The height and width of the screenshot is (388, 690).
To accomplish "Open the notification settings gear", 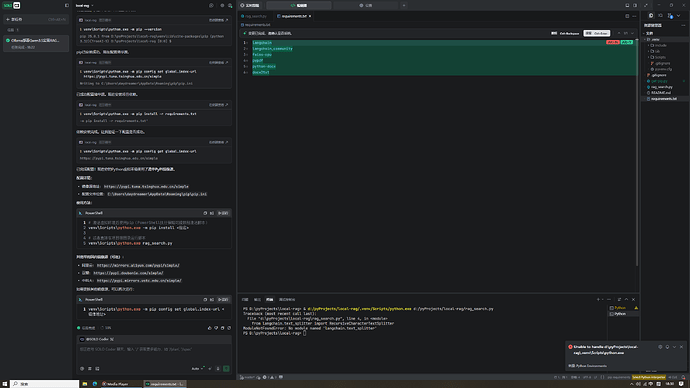I will 660,347.
